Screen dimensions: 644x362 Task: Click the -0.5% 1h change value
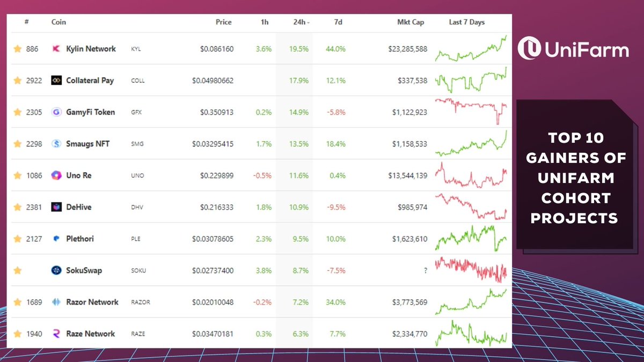click(262, 175)
